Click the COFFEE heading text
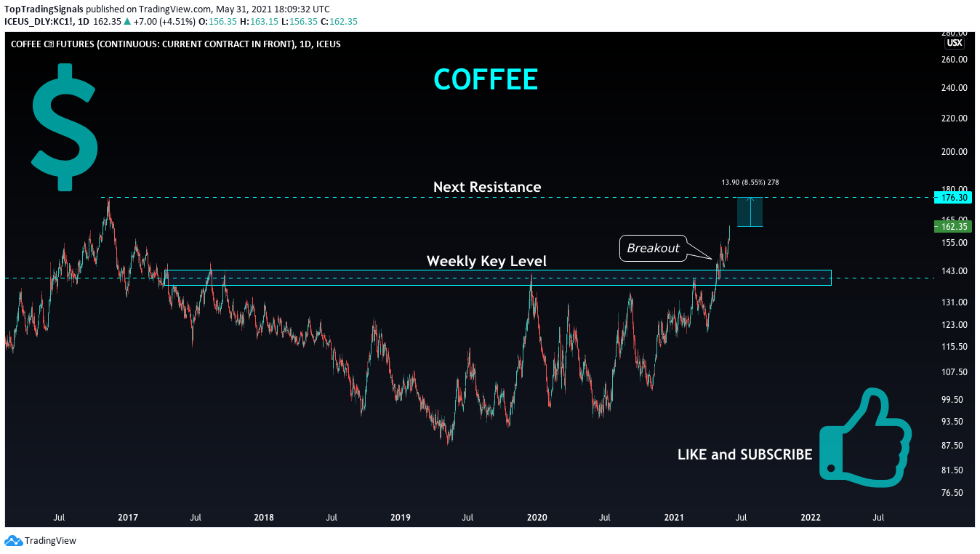The height and width of the screenshot is (554, 980). [x=486, y=79]
